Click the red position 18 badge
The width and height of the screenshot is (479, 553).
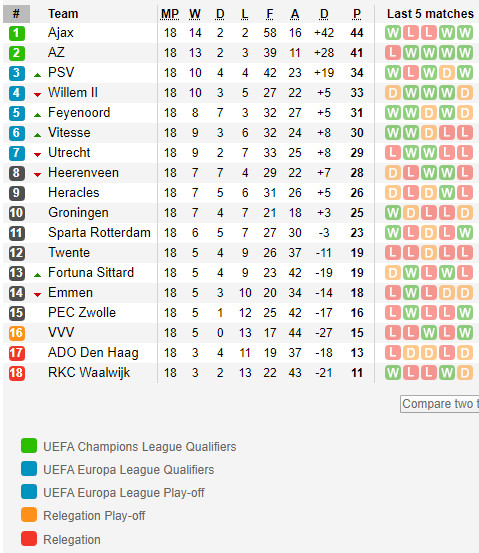click(x=16, y=373)
